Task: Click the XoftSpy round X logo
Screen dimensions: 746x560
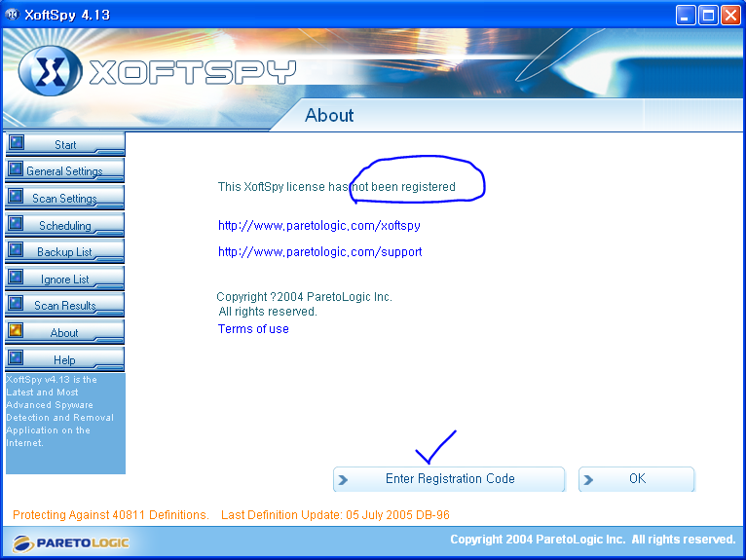Action: click(50, 71)
